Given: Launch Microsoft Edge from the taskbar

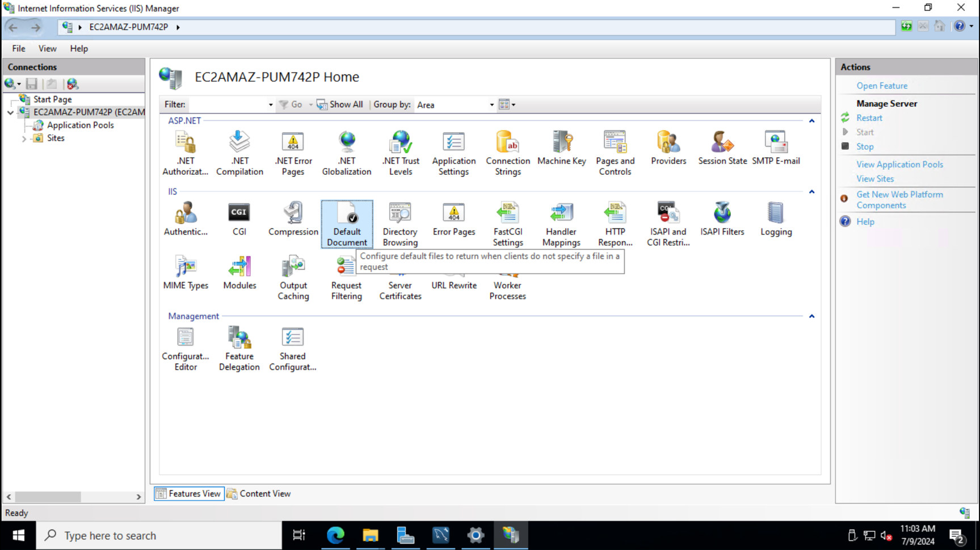Looking at the screenshot, I should pyautogui.click(x=335, y=534).
